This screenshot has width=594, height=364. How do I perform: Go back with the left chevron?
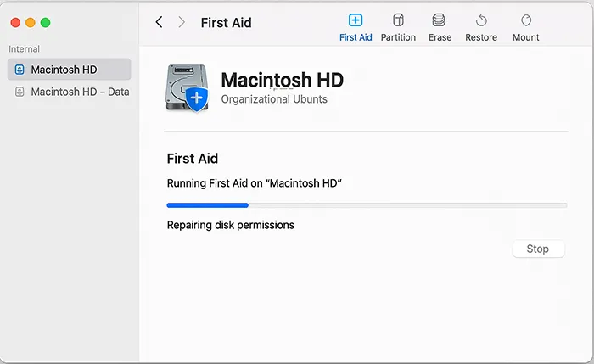point(159,23)
